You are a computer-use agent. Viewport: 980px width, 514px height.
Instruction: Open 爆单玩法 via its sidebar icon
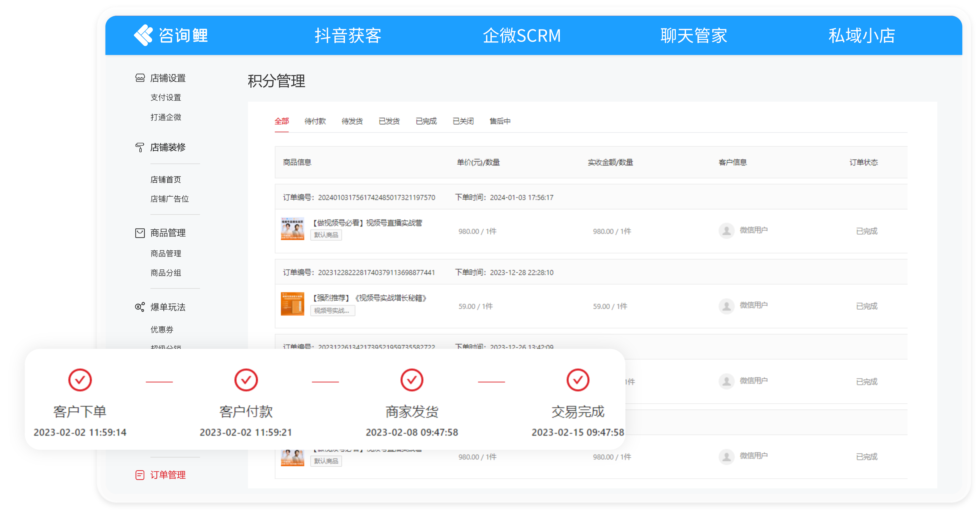140,306
